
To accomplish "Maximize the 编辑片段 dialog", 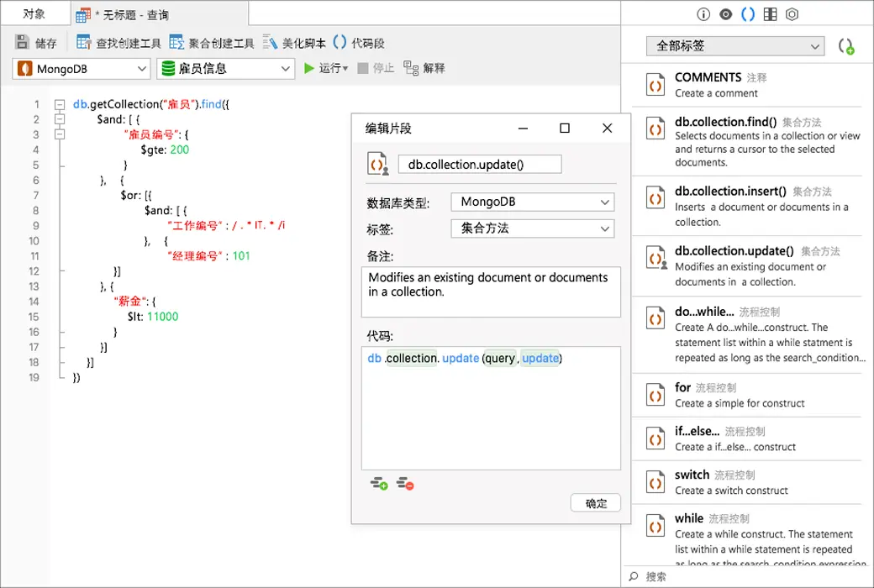I will 565,129.
